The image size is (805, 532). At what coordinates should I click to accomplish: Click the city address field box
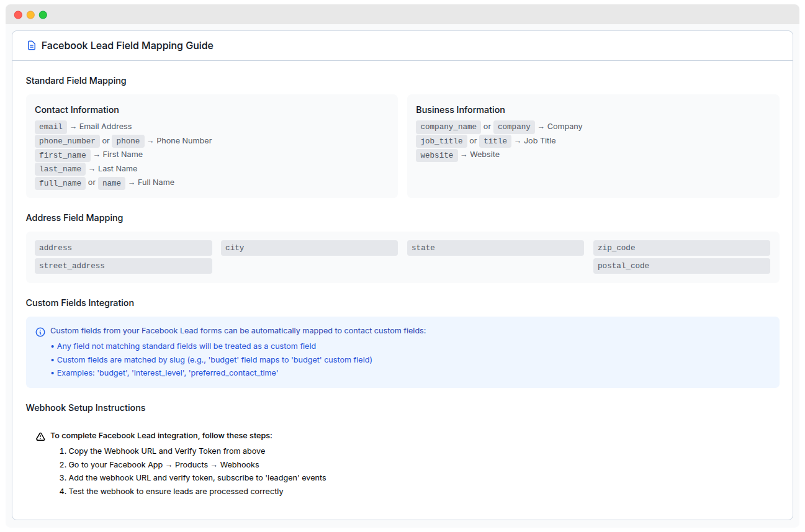[x=309, y=248]
